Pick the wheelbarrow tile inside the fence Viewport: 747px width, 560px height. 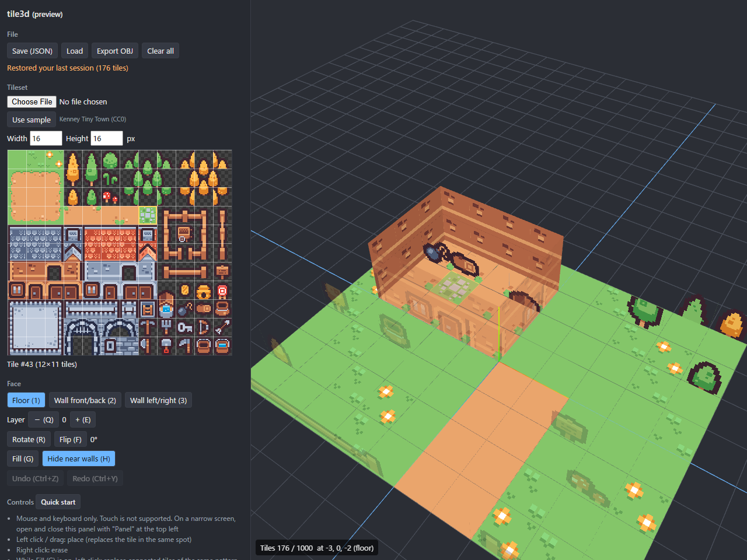(185, 235)
